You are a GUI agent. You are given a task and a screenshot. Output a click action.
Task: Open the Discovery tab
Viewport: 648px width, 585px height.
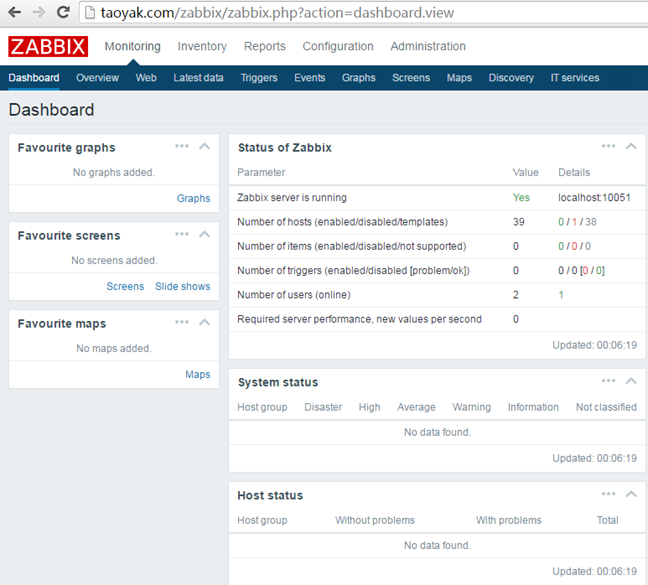point(511,78)
